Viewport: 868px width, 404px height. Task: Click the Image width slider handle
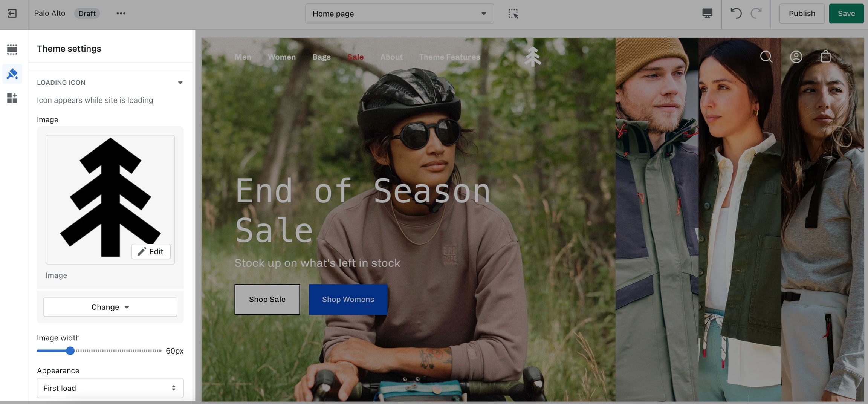tap(70, 351)
